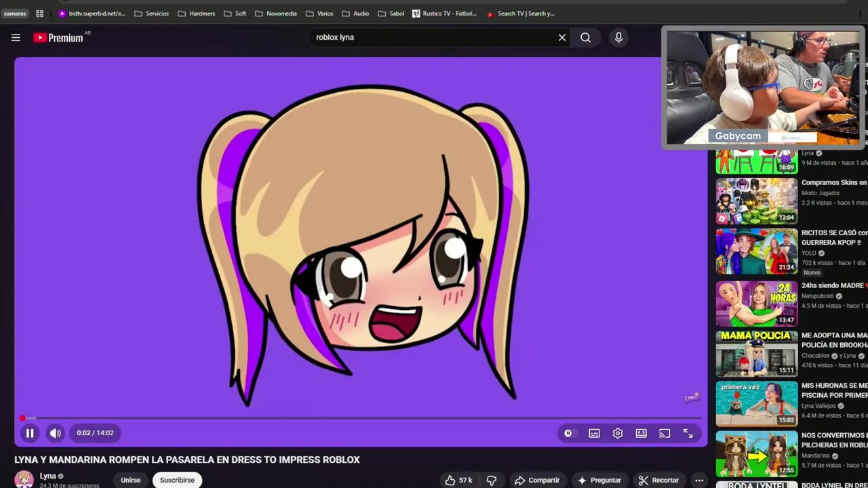Click Natupuboldi channel name
The image size is (868, 488).
pos(818,296)
